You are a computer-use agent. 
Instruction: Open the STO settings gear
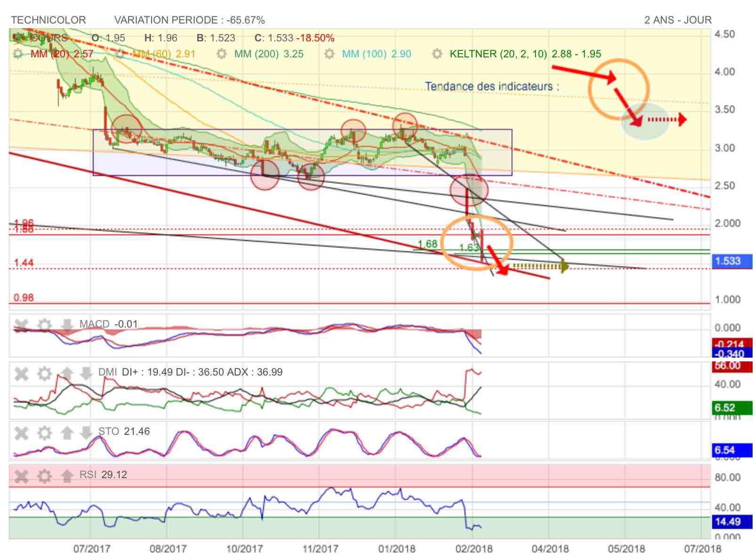point(44,432)
